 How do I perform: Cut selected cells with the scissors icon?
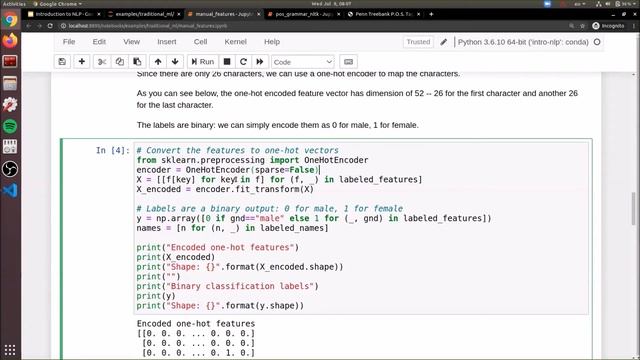[x=102, y=62]
